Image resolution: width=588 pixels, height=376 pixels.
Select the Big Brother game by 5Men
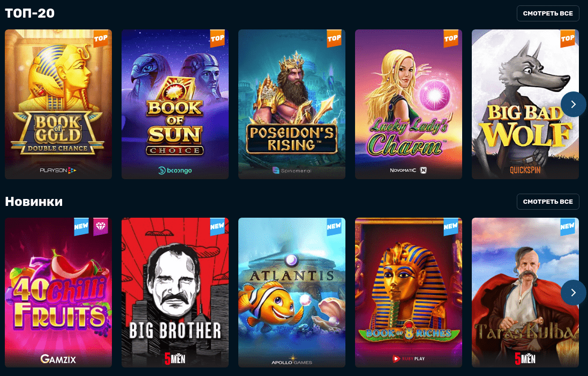pyautogui.click(x=175, y=293)
